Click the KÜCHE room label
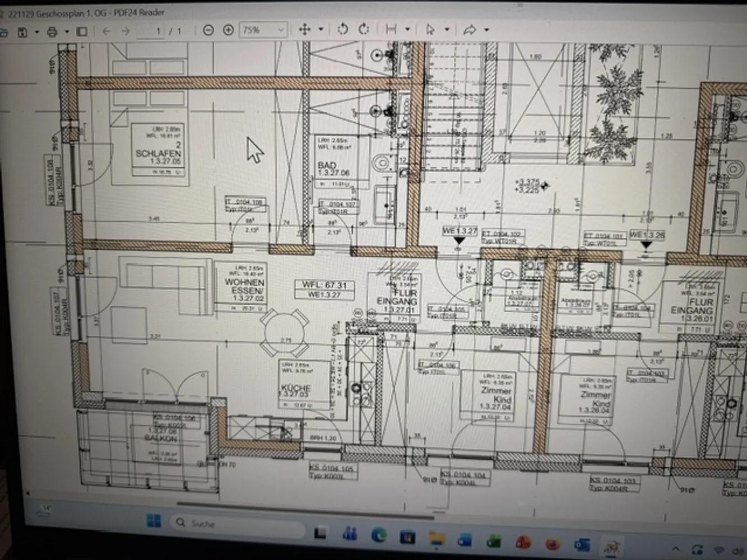Screen dimensions: 747x560 coord(296,388)
